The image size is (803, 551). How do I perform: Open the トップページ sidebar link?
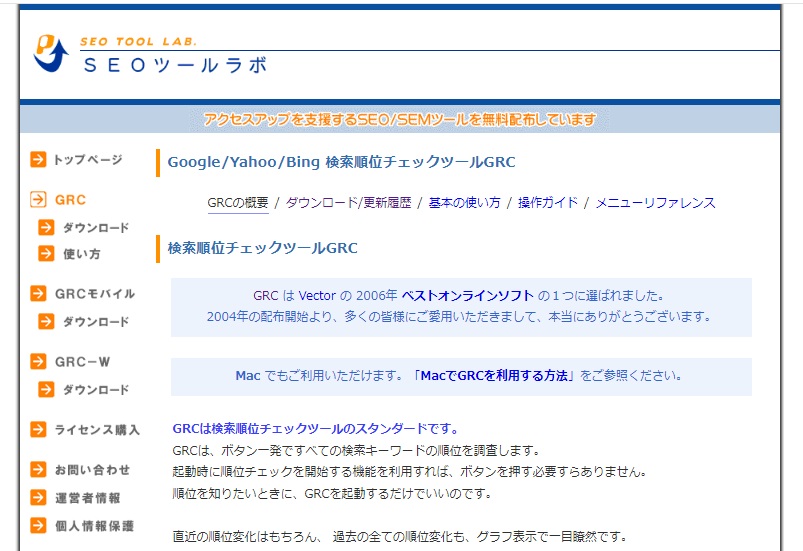pos(88,160)
